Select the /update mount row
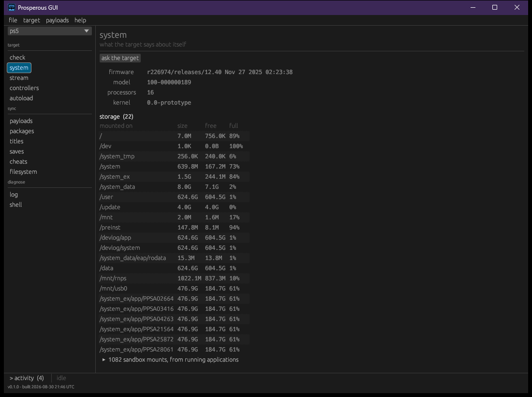Viewport: 532px width, 397px height. click(175, 207)
